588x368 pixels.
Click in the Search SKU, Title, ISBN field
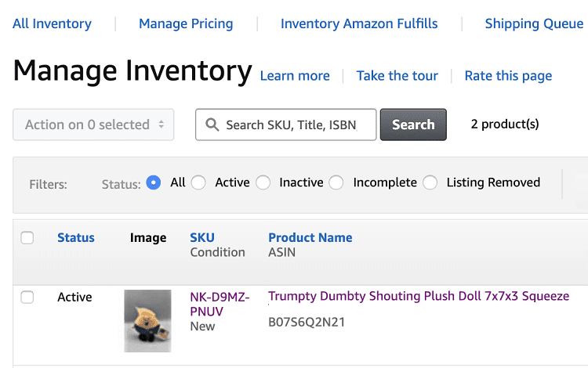(x=285, y=124)
